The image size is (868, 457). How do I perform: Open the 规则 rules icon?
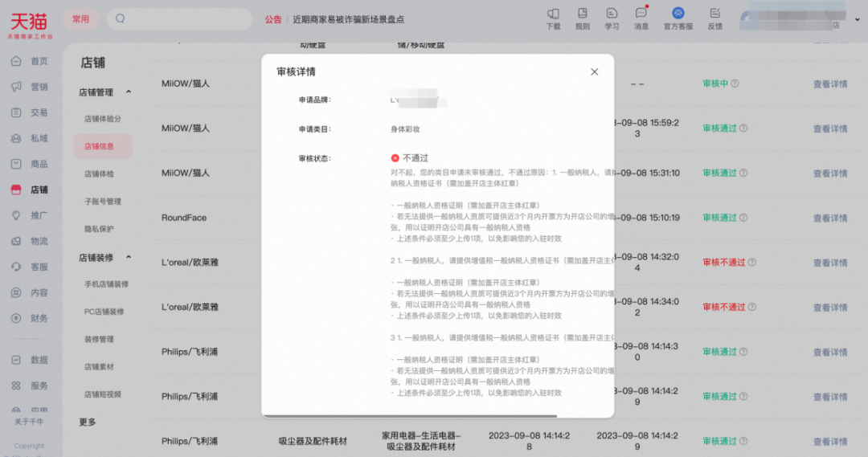pyautogui.click(x=582, y=14)
